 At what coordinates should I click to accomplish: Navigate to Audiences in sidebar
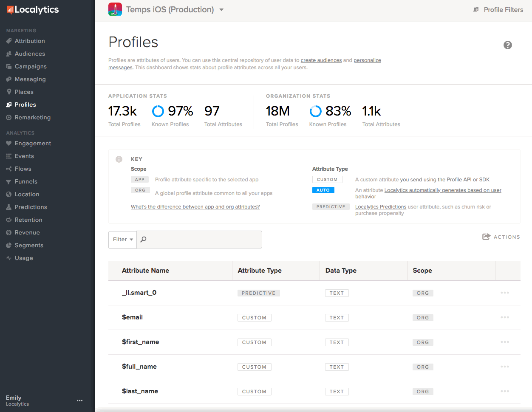pyautogui.click(x=30, y=54)
